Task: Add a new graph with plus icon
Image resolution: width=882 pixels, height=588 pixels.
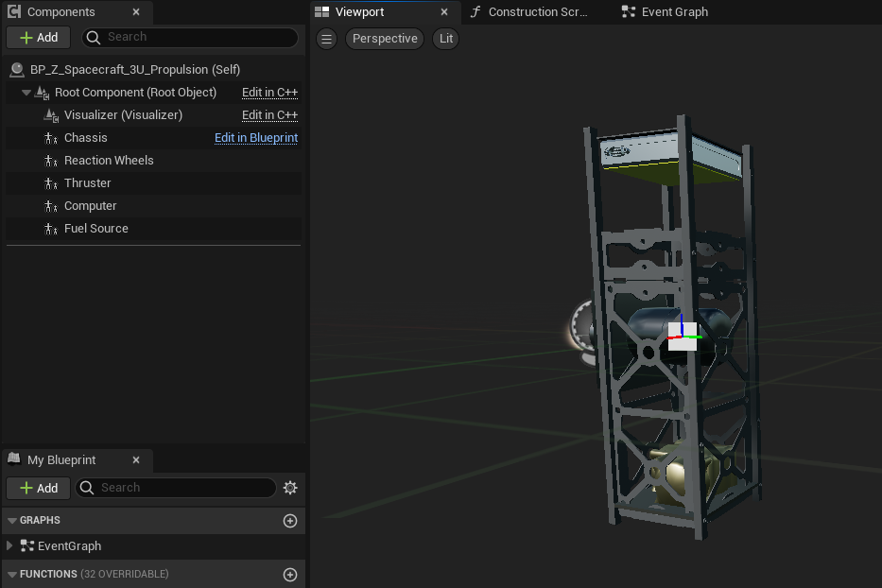Action: pyautogui.click(x=290, y=521)
